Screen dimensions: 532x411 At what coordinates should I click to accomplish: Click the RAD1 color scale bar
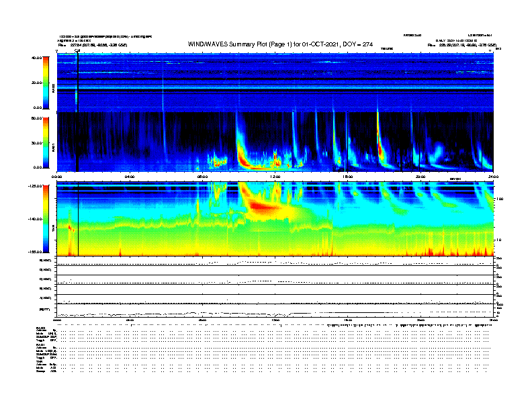click(46, 142)
